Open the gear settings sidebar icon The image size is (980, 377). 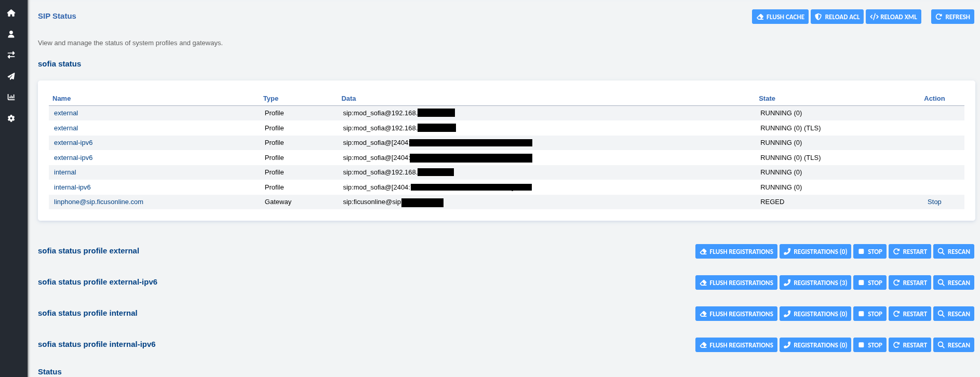point(11,118)
